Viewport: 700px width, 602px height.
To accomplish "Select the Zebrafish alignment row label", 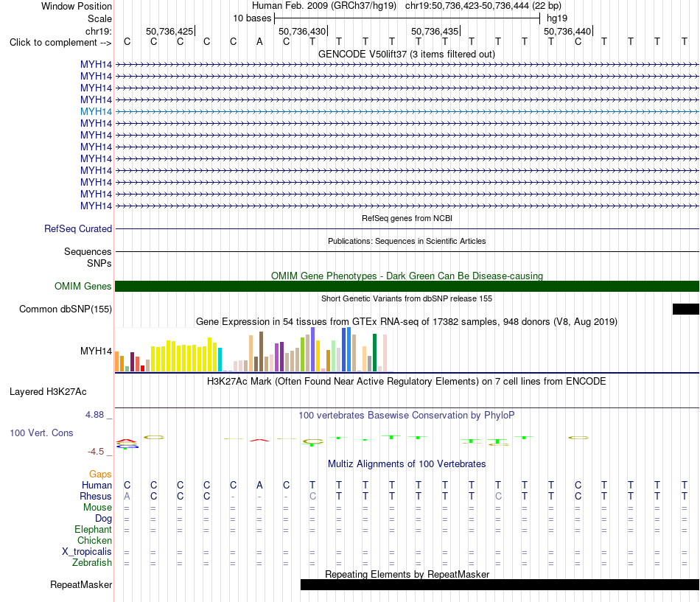I will pyautogui.click(x=92, y=562).
